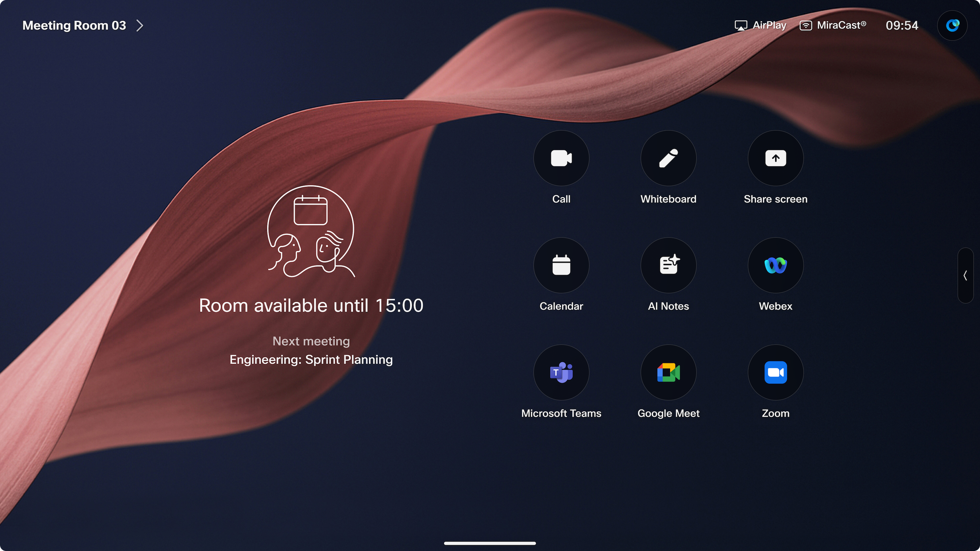The image size is (980, 551).
Task: Open the Calendar app
Action: tap(561, 265)
